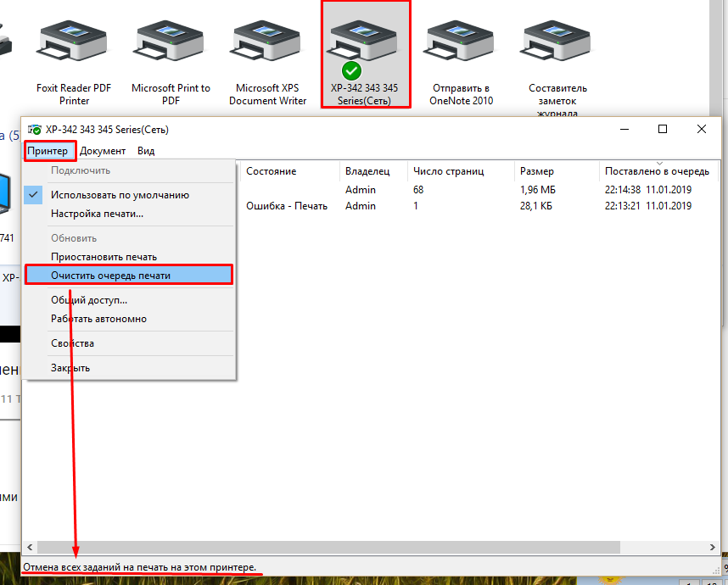Select the 22:14:38 11.01.2019 queue time
This screenshot has width=728, height=585.
(647, 189)
